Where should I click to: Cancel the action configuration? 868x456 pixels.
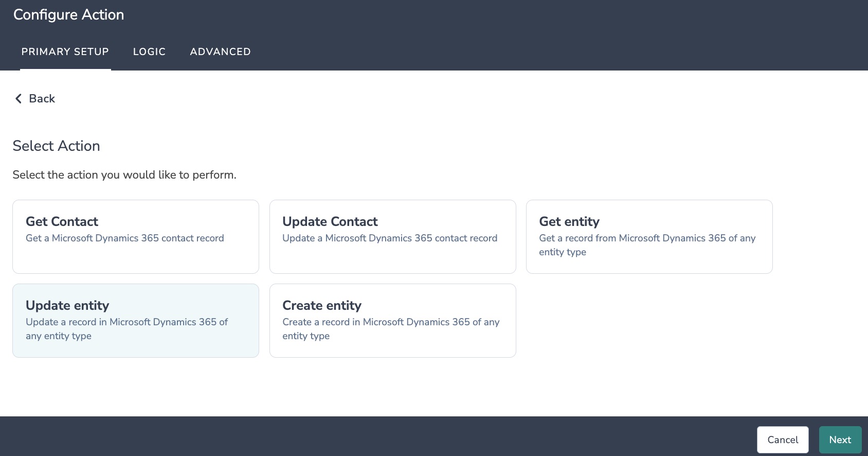783,440
